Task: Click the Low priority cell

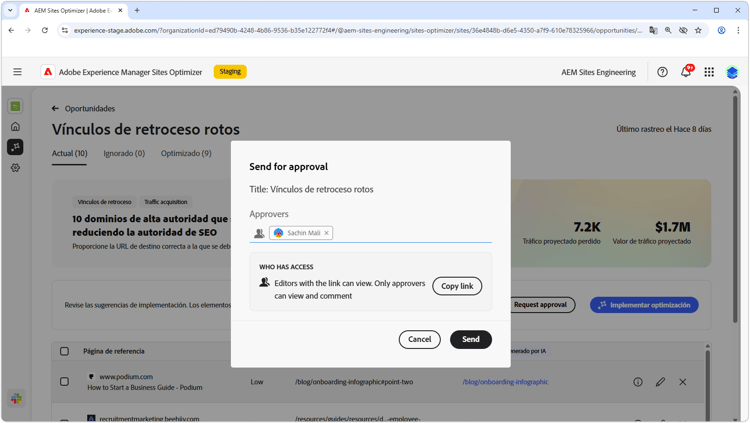Action: pyautogui.click(x=257, y=382)
